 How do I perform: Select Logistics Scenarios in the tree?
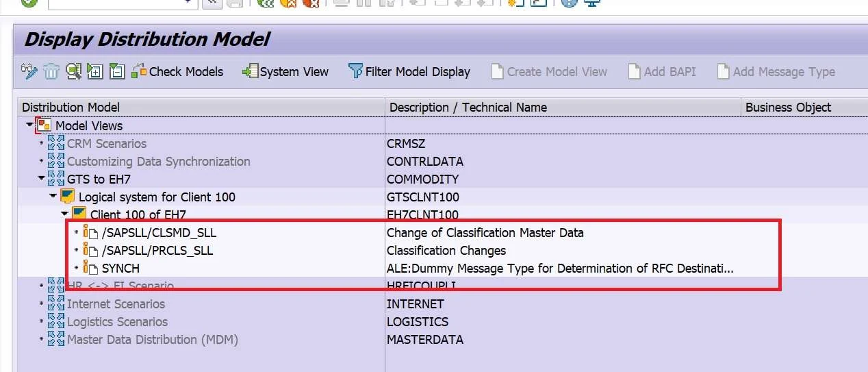117,321
